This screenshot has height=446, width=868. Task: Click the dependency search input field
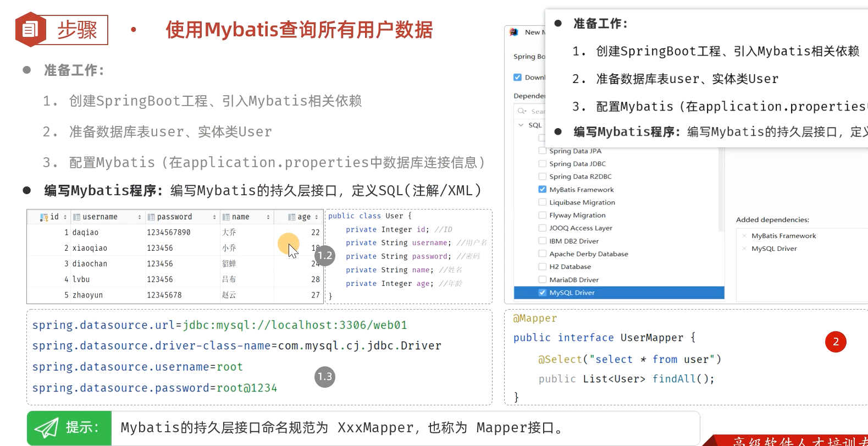click(x=530, y=111)
